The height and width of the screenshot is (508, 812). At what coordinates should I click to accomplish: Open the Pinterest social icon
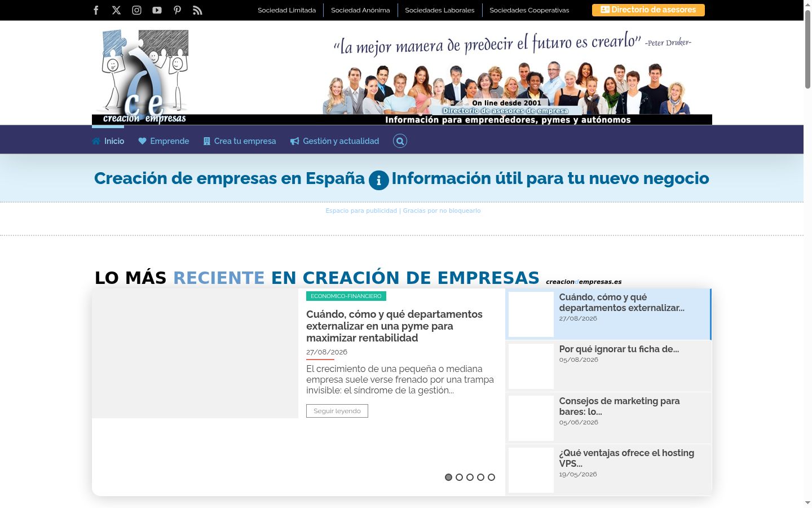coord(177,10)
